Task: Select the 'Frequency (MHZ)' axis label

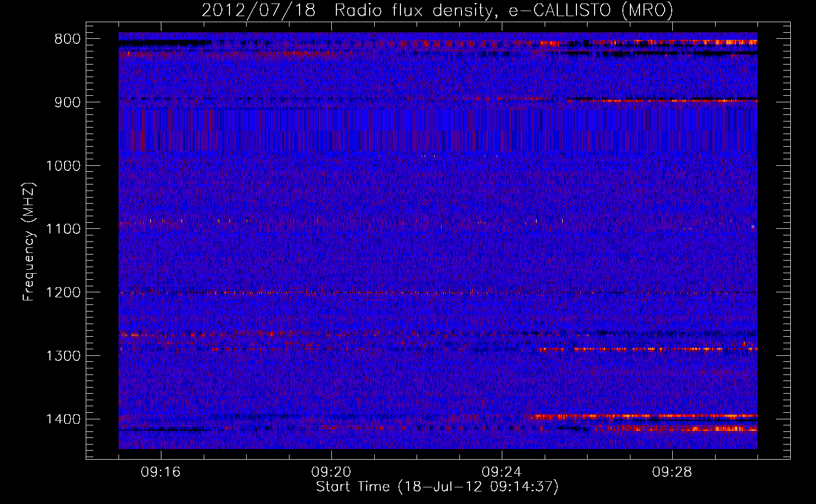Action: (x=29, y=242)
